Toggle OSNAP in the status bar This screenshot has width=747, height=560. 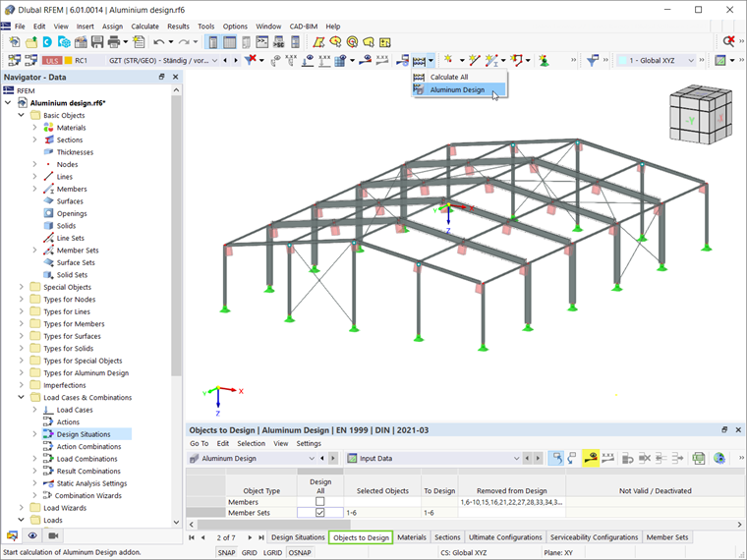(x=300, y=552)
